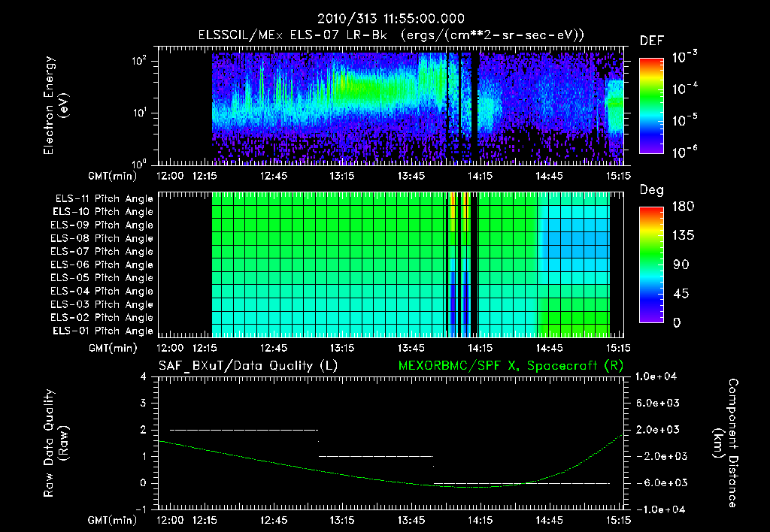Select the ELS-09 Pitch Angle row label
770x532 pixels.
click(x=102, y=225)
